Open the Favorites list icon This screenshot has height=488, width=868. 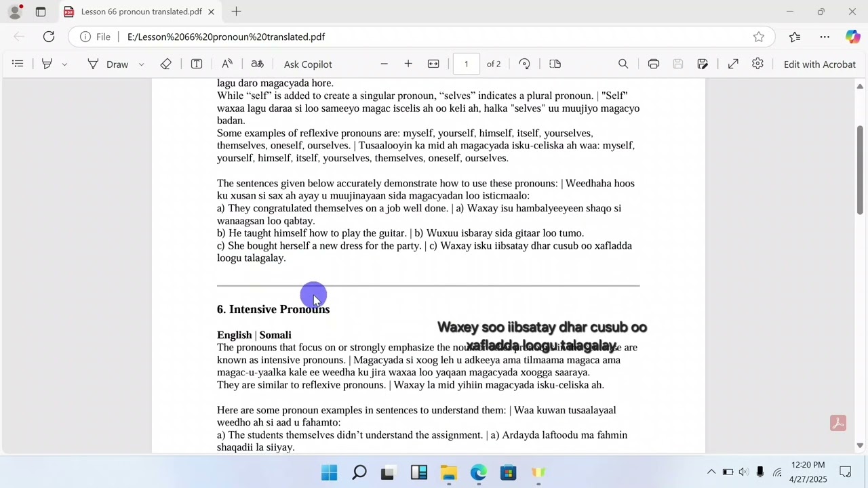[x=795, y=37]
